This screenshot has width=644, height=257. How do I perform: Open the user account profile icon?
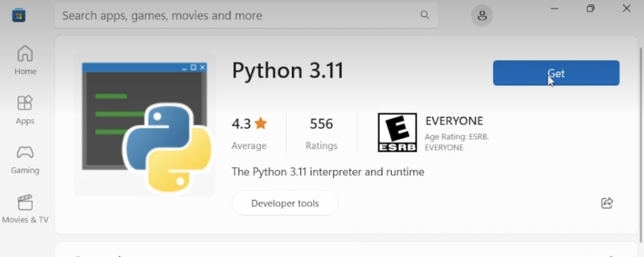(482, 15)
